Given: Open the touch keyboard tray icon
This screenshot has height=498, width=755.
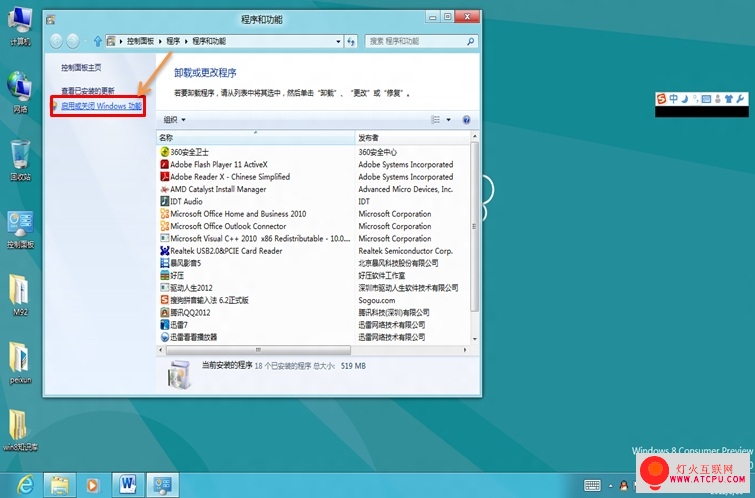Looking at the screenshot, I should pos(592,485).
